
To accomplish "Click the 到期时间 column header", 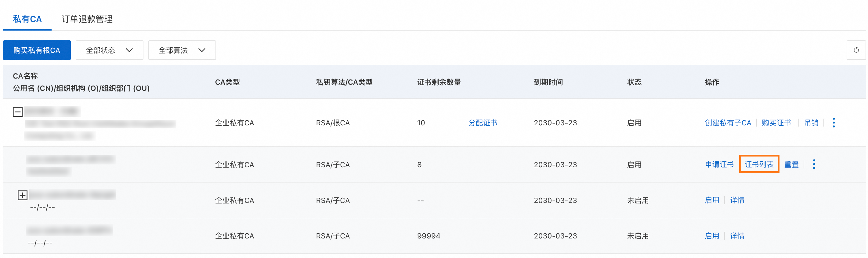I will [x=548, y=82].
